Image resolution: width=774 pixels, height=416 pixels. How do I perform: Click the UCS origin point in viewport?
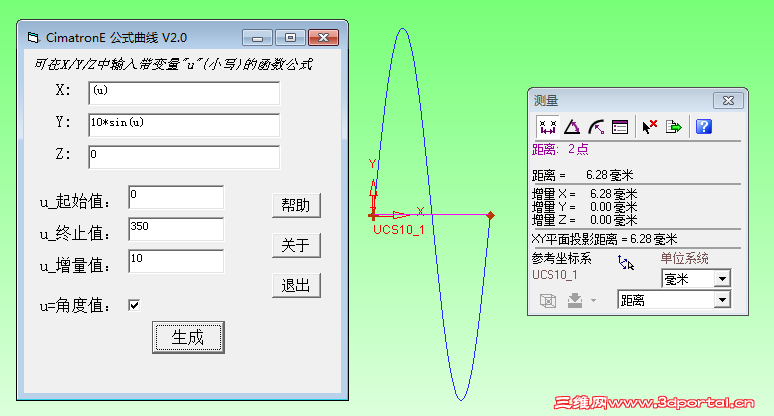click(373, 216)
